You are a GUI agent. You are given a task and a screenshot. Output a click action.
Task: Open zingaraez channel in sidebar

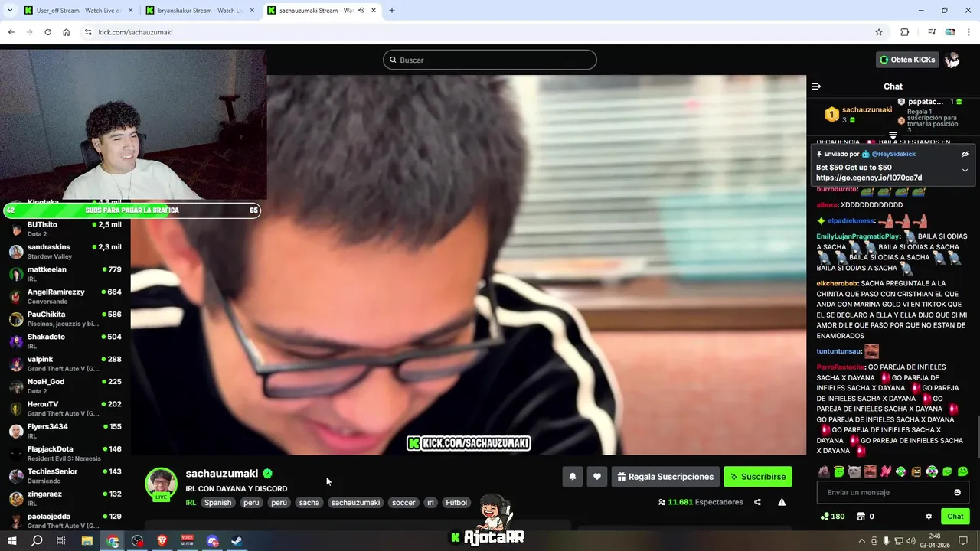pyautogui.click(x=65, y=498)
